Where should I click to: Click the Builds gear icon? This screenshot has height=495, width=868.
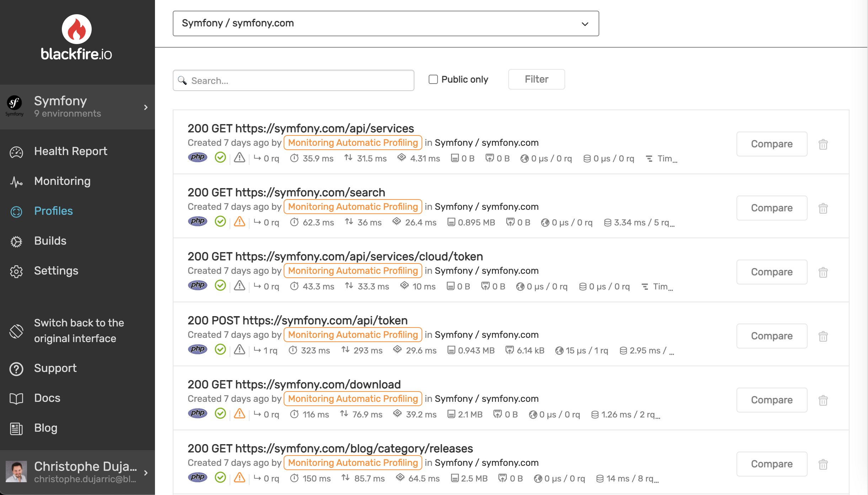pos(16,241)
